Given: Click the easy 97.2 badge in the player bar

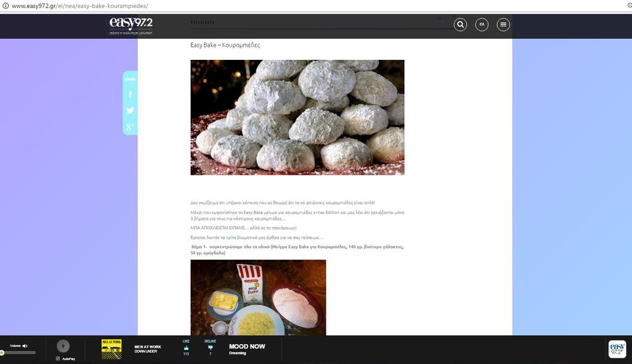Looking at the screenshot, I should point(617,349).
